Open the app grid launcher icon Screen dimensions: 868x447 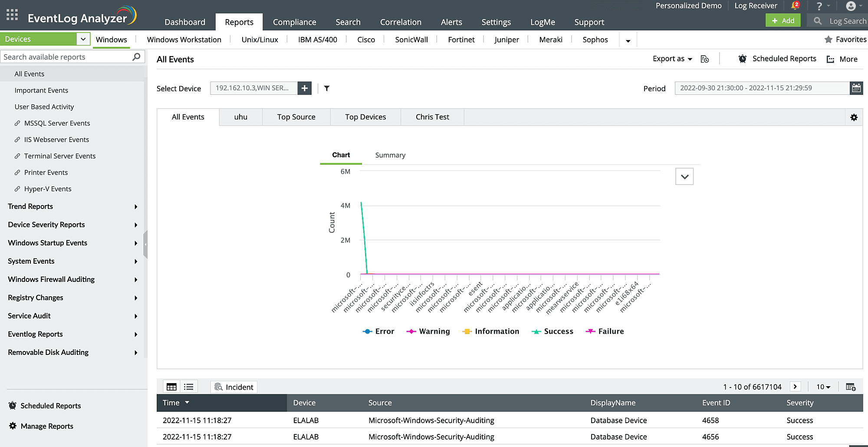pos(12,15)
